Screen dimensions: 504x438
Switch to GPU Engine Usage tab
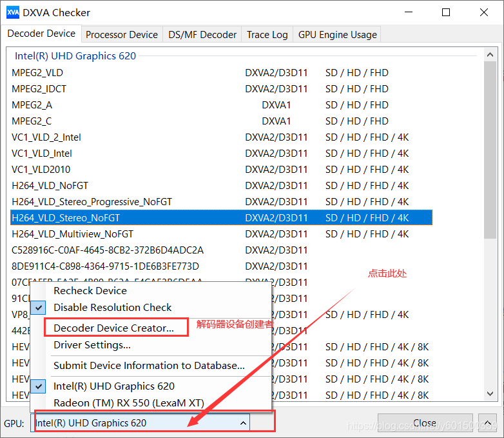[x=337, y=34]
